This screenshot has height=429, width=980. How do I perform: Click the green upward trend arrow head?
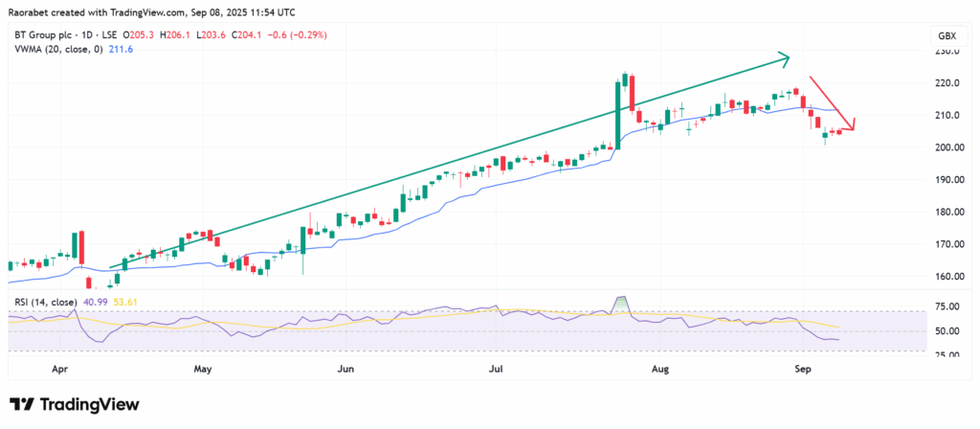(785, 59)
